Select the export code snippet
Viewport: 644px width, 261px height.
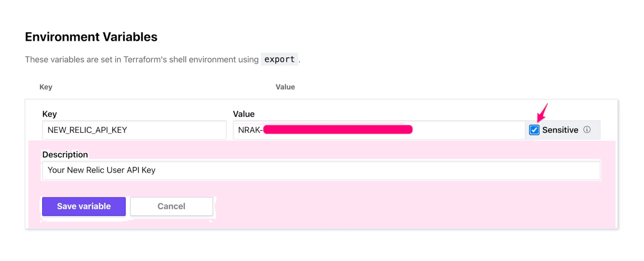(x=279, y=59)
